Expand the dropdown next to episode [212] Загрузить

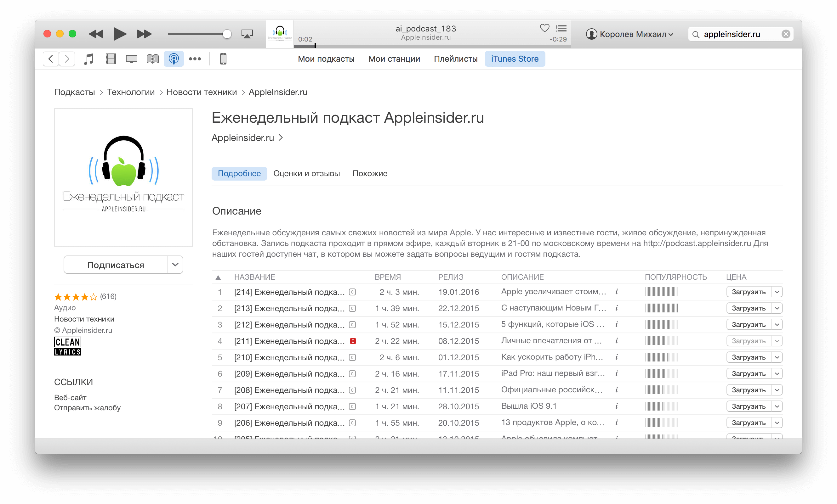777,324
